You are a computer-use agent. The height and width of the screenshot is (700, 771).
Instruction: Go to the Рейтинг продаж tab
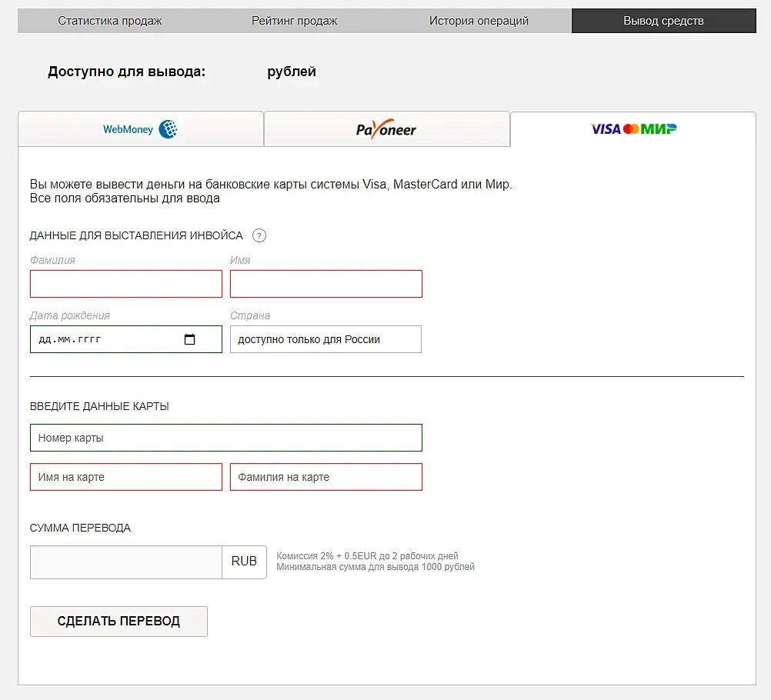pyautogui.click(x=295, y=21)
